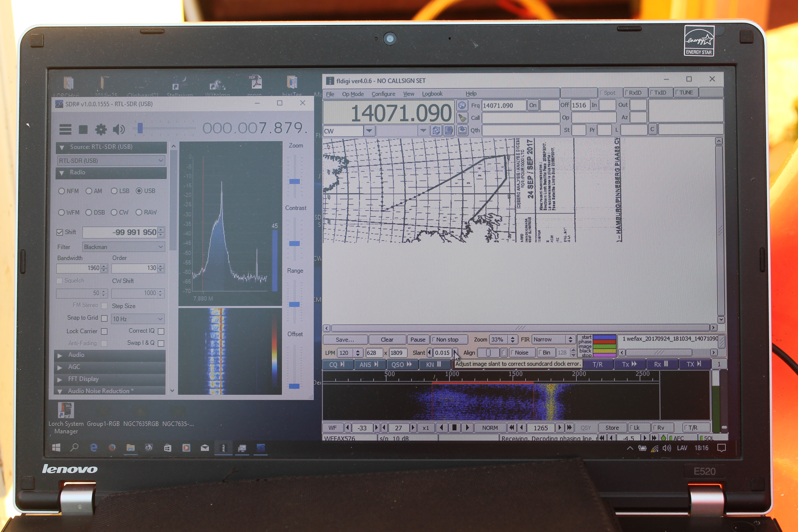Open action center notification icon

pos(722,448)
